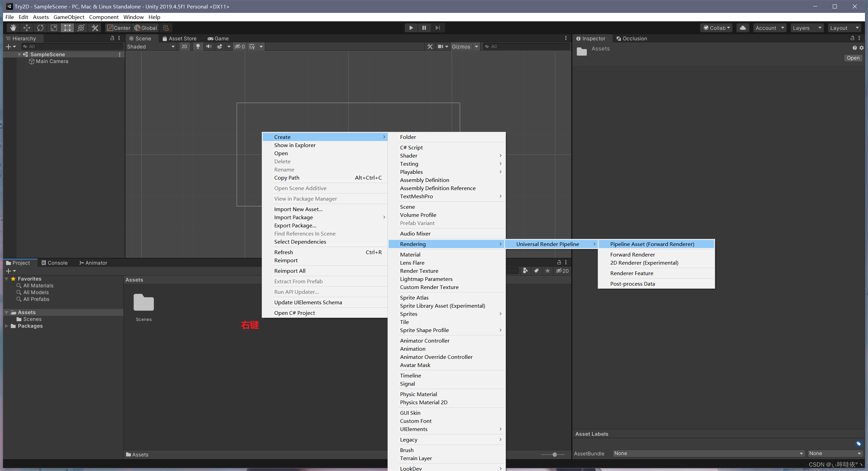Open Inspector help icon

pos(855,48)
